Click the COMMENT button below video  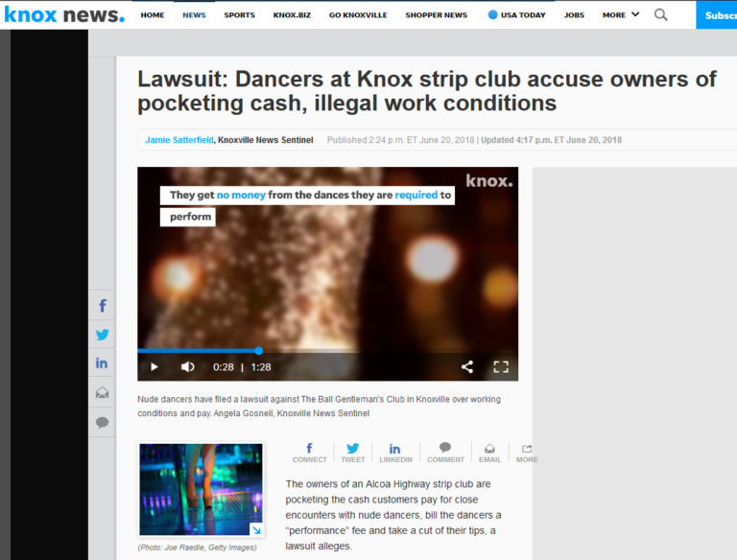coord(445,453)
